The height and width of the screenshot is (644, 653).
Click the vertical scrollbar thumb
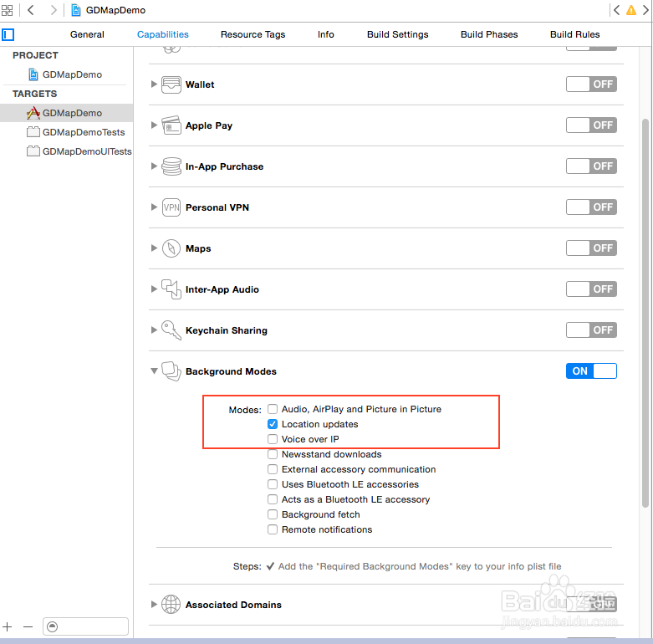[x=645, y=314]
